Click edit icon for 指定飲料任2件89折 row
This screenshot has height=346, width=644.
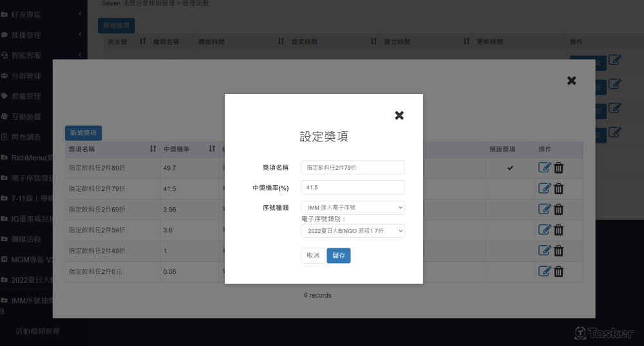click(544, 168)
